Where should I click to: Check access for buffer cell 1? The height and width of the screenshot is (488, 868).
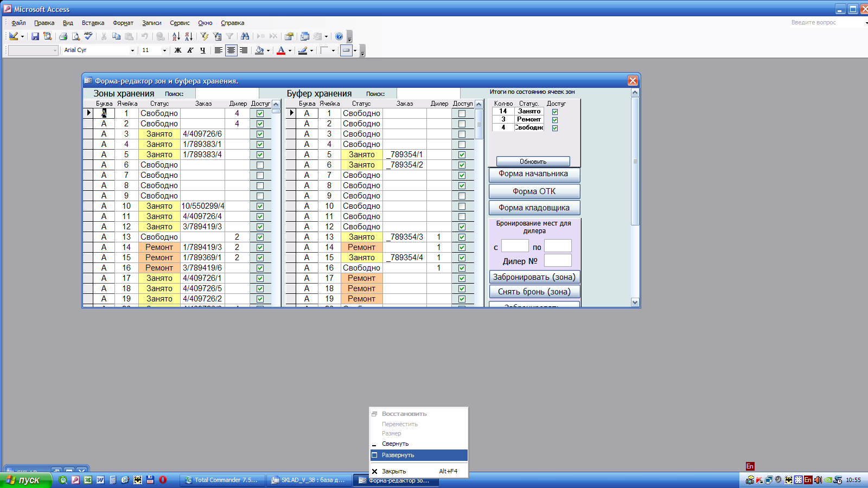(462, 114)
